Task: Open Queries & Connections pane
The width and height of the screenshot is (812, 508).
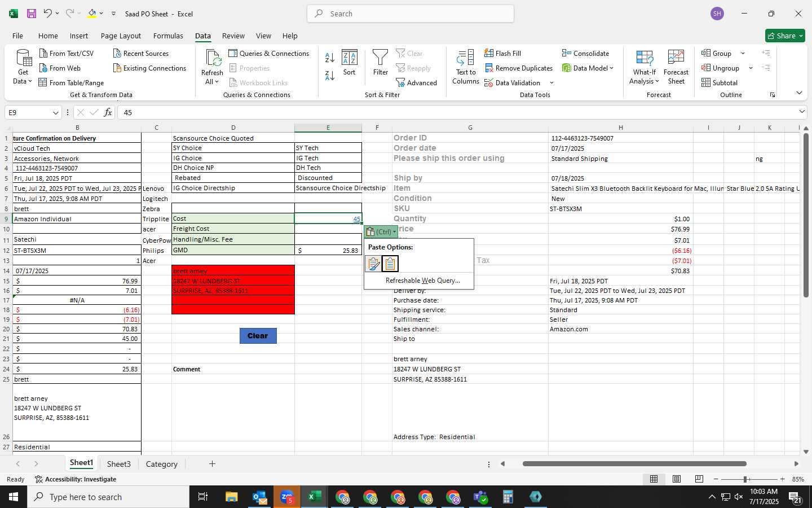Action: pos(269,53)
